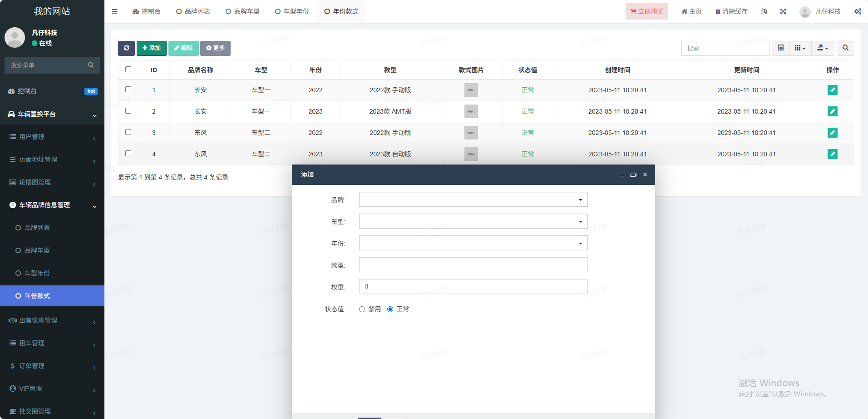
Task: Click the refresh table icon button
Action: pyautogui.click(x=126, y=48)
